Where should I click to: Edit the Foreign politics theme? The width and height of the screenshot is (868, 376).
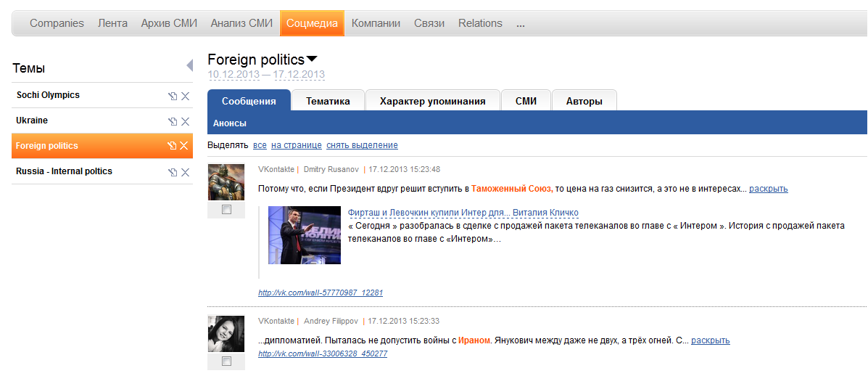click(x=172, y=146)
